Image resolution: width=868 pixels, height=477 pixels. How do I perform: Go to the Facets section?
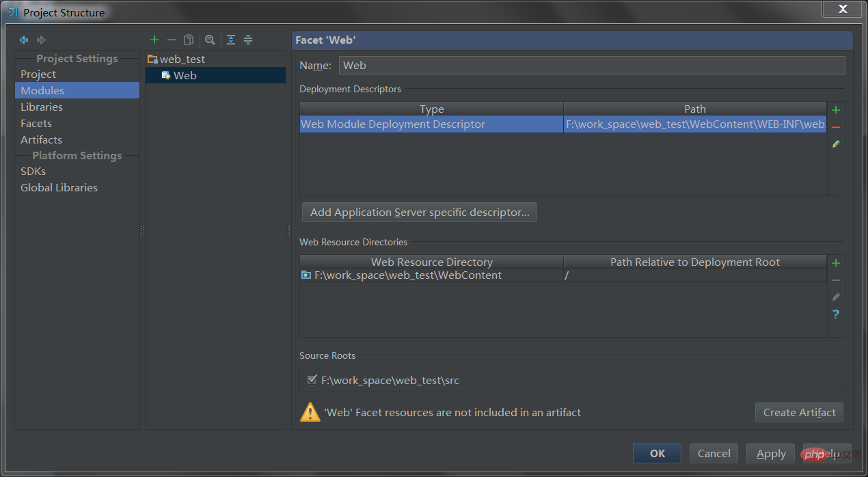[36, 123]
